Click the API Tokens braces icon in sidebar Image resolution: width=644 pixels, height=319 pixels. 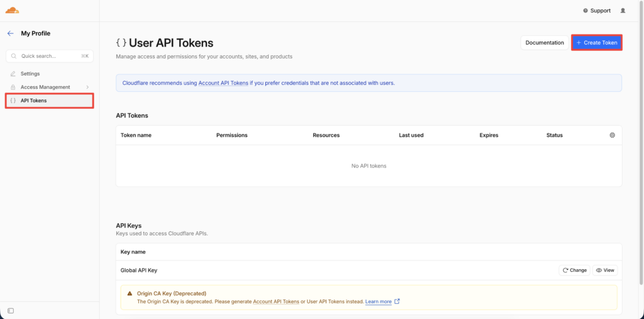click(13, 101)
